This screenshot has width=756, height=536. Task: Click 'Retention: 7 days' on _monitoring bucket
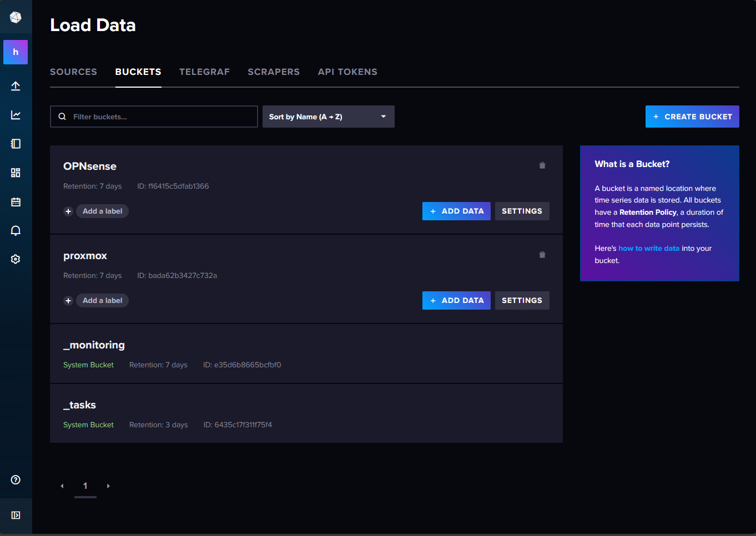(158, 365)
